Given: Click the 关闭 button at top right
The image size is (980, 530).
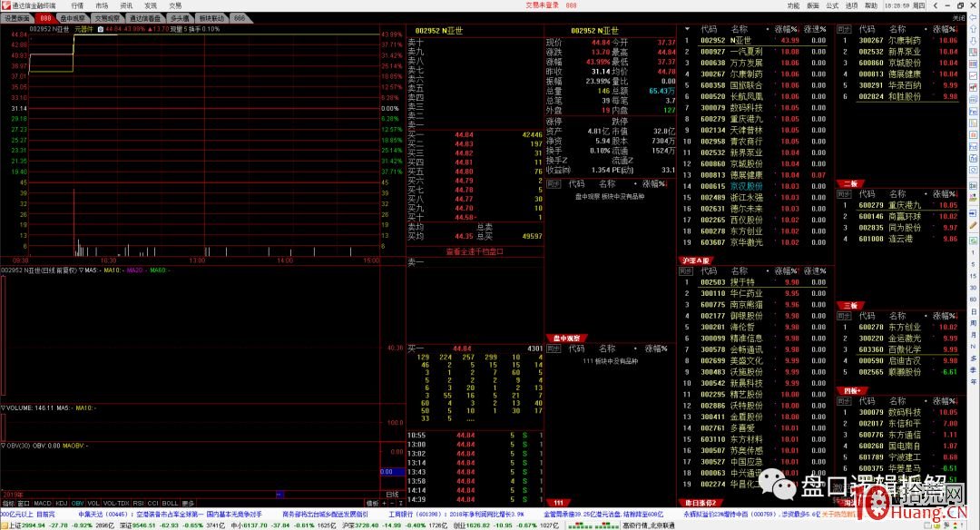Looking at the screenshot, I should tap(959, 17).
